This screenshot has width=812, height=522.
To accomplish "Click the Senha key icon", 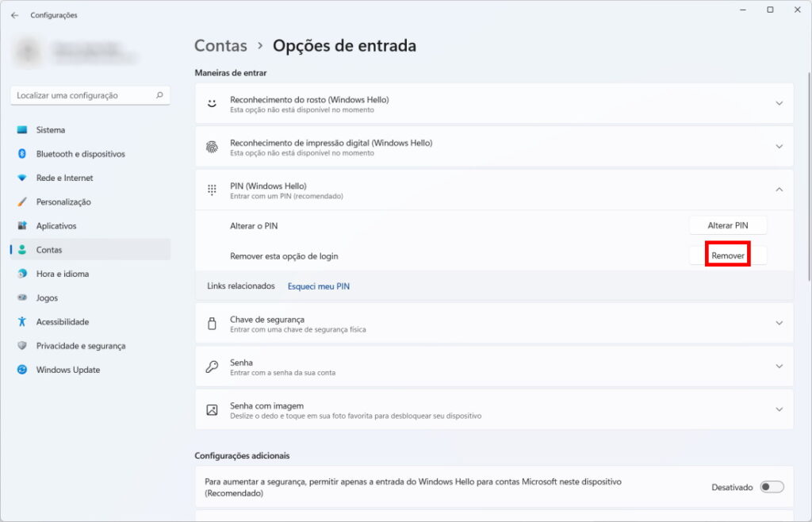I will (212, 367).
